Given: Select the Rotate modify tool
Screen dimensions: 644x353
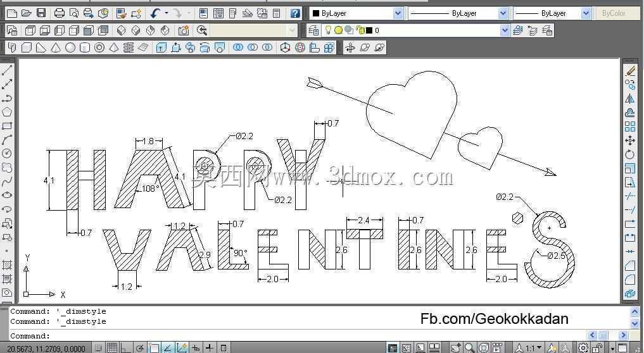Looking at the screenshot, I should tap(630, 154).
